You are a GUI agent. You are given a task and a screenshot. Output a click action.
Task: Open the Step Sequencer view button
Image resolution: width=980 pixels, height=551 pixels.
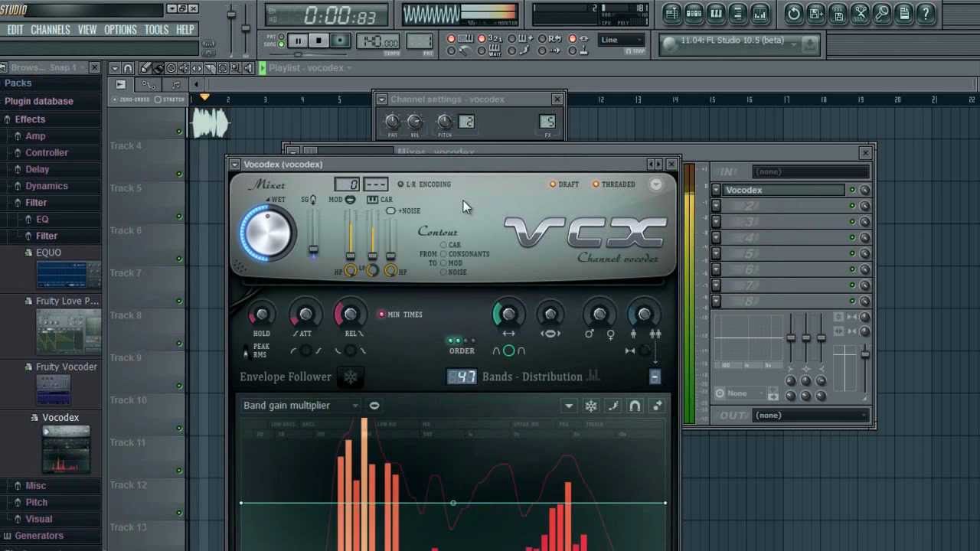[694, 13]
